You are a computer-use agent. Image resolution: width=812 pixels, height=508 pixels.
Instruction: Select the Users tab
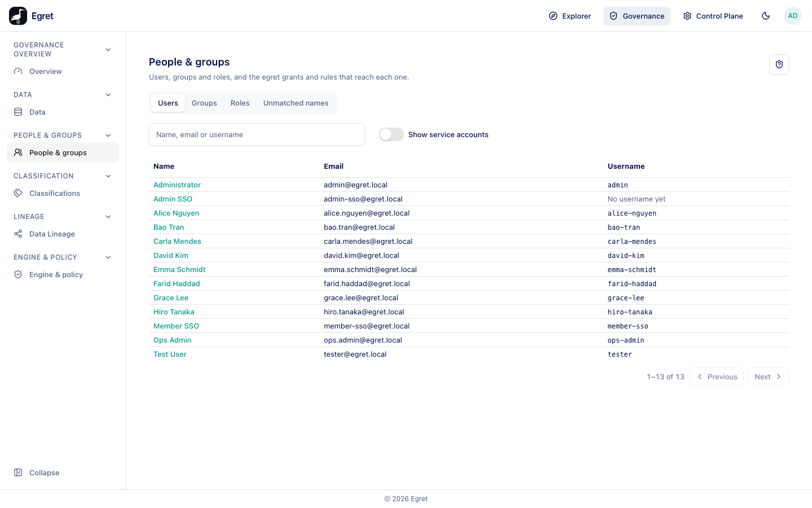point(168,103)
